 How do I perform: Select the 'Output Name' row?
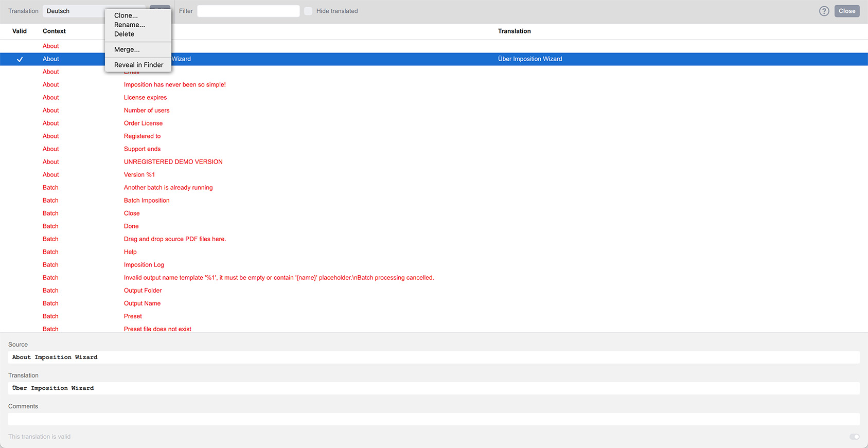(434, 303)
